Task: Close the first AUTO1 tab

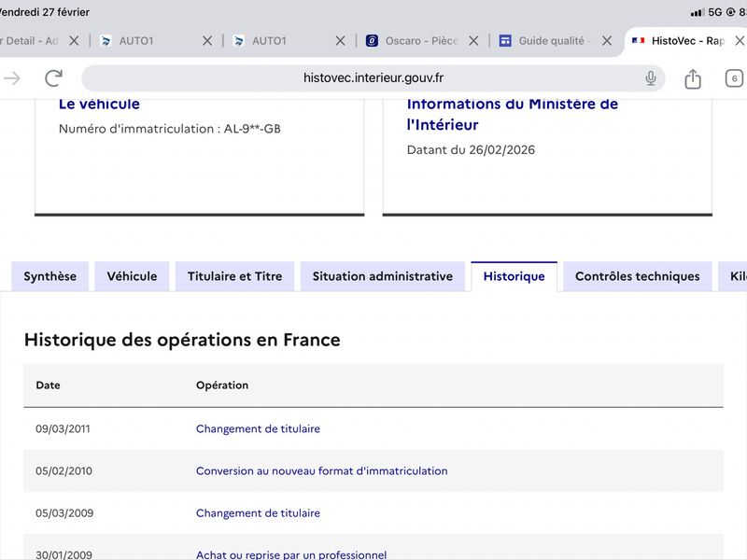Action: (x=207, y=41)
